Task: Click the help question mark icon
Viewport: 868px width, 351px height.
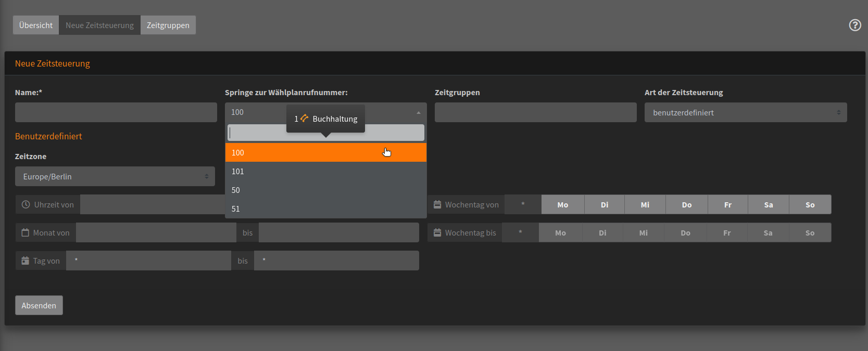Action: [x=855, y=25]
